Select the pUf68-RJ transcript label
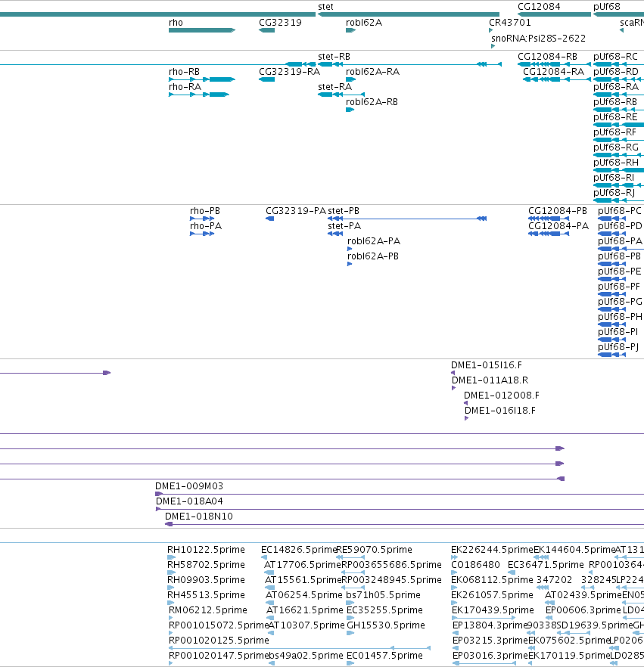This screenshot has width=644, height=667. point(614,193)
